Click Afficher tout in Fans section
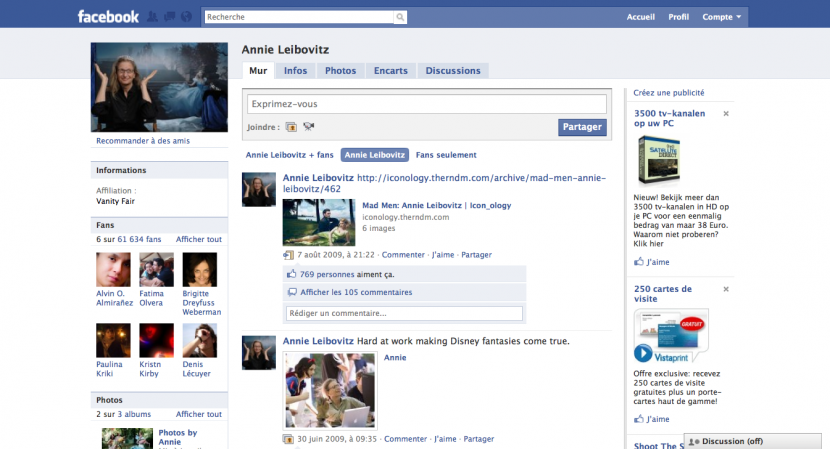 199,239
